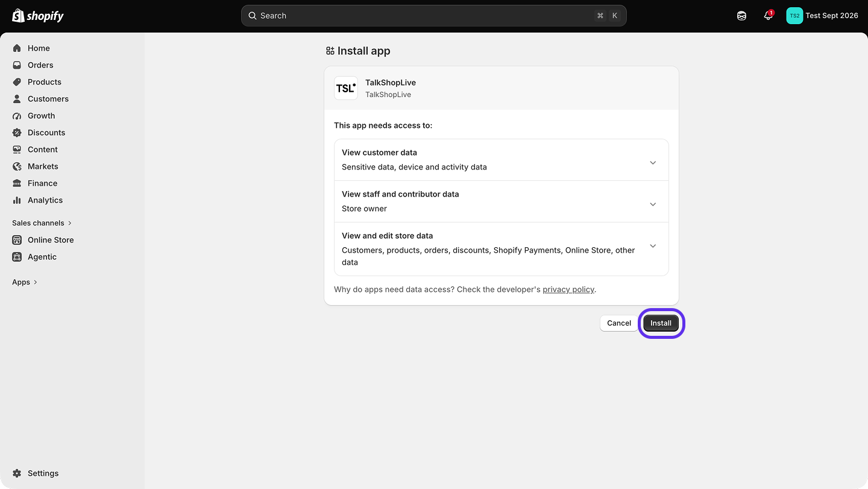
Task: Click the search magnifier icon
Action: (x=253, y=16)
